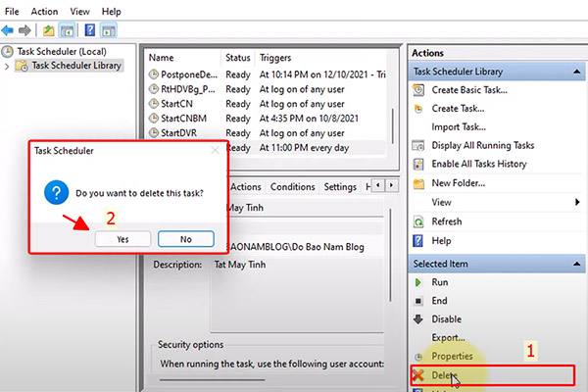This screenshot has width=588, height=392.
Task: Select the PostponeDe... task row
Action: click(x=267, y=74)
